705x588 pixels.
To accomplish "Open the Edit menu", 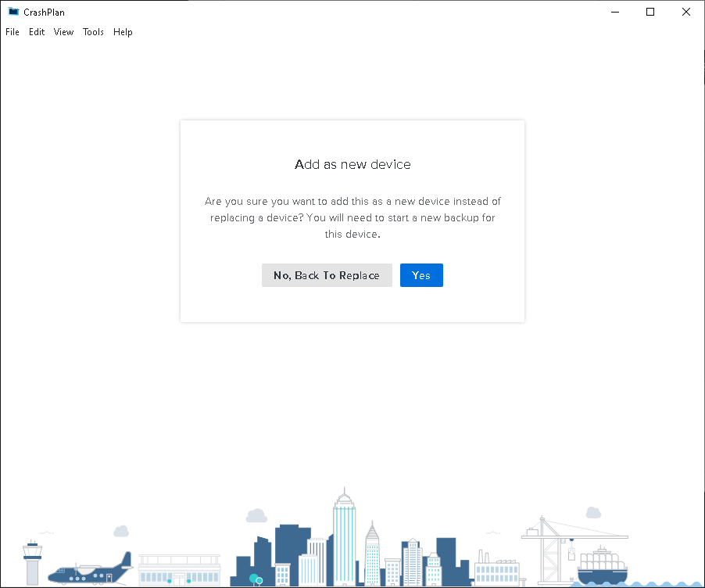I will point(36,32).
